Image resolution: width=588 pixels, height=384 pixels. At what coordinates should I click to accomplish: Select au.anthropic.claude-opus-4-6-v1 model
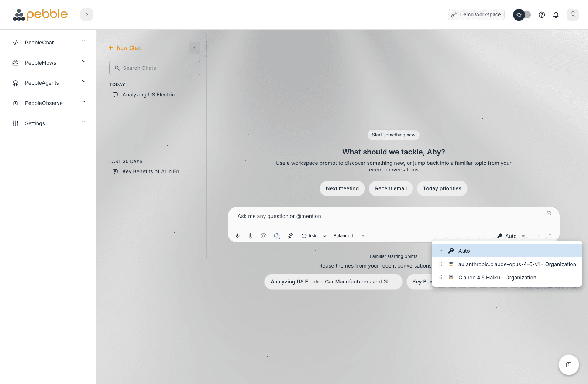pos(507,264)
